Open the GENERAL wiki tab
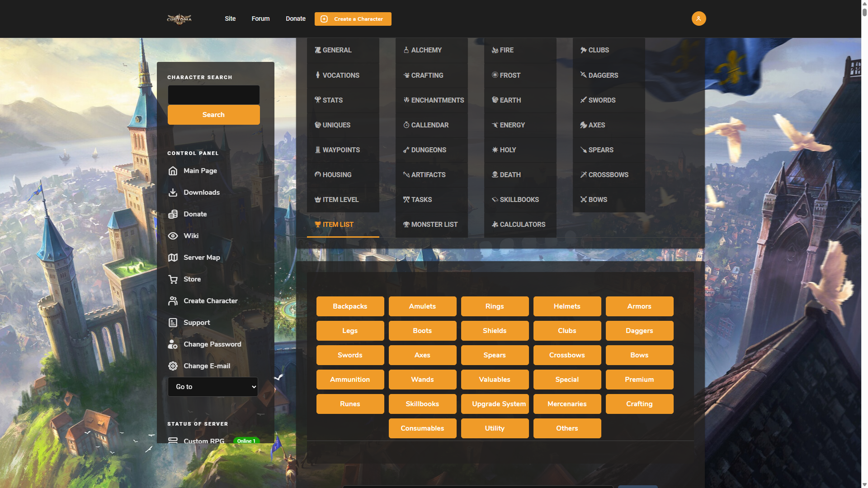The height and width of the screenshot is (488, 868). click(x=343, y=50)
